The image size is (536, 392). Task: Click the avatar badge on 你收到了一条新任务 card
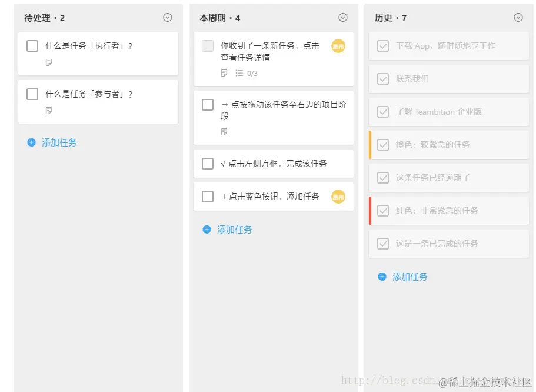coord(338,45)
